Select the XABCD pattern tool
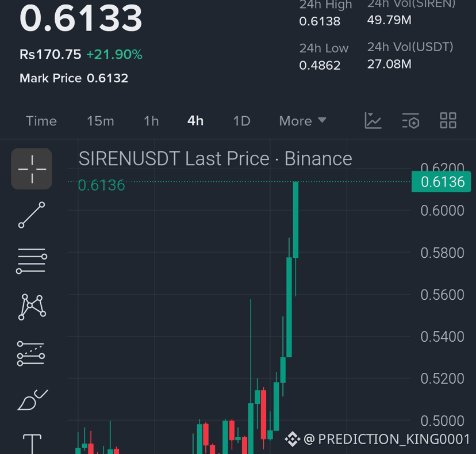This screenshot has width=476, height=454. pos(32,307)
